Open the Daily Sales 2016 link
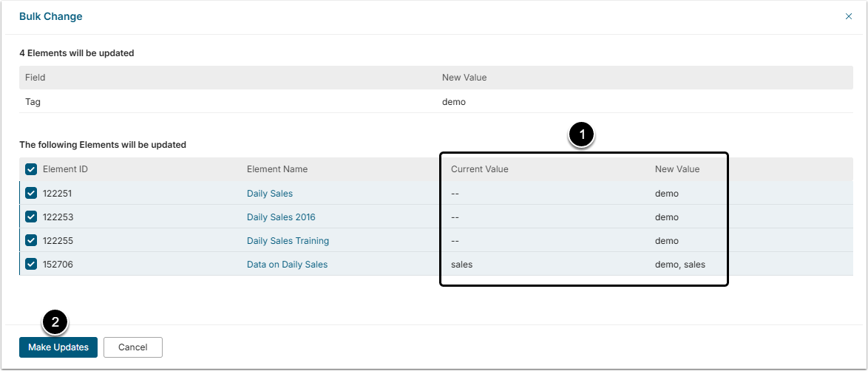Viewport: 868px width, 371px height. (x=281, y=217)
